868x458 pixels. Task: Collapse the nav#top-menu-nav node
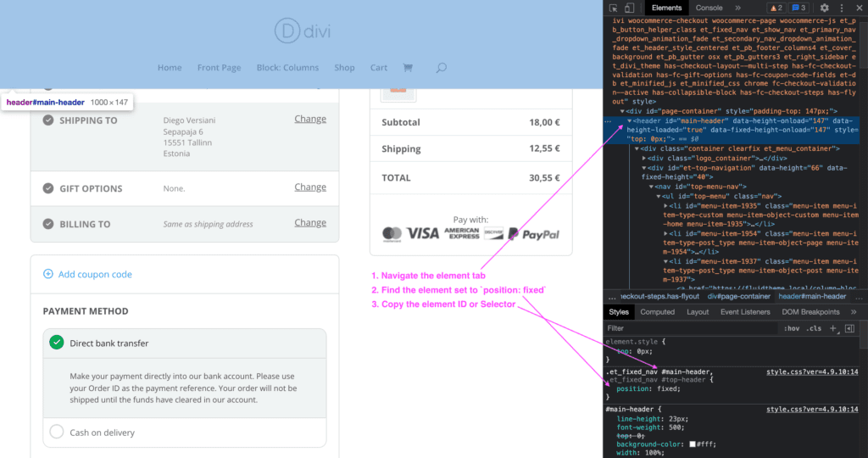click(651, 187)
